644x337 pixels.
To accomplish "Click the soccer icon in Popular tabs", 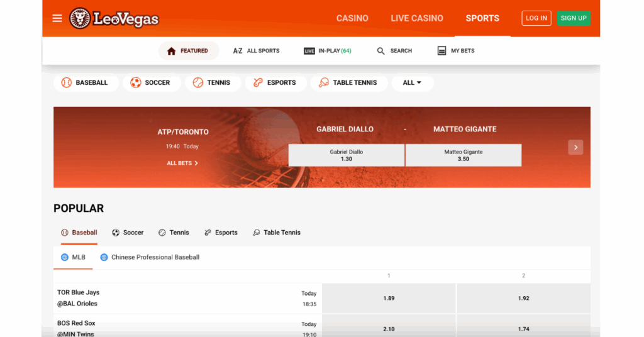I will pos(116,233).
